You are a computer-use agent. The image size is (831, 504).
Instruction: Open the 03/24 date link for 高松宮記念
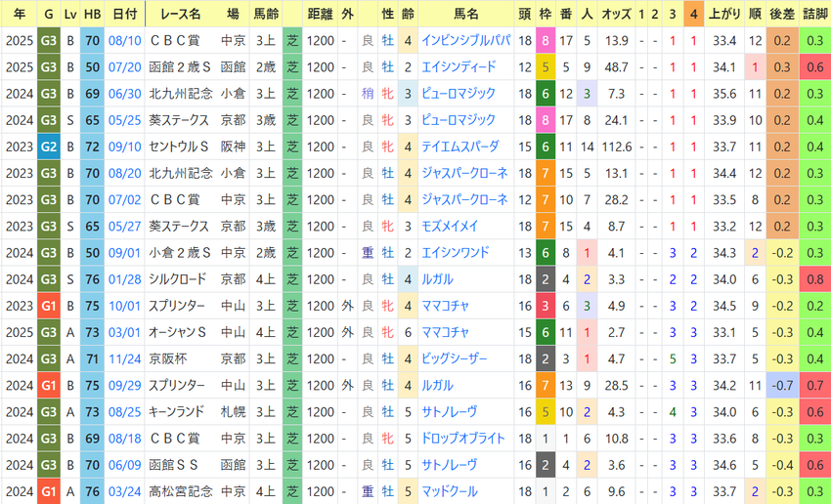click(x=124, y=491)
